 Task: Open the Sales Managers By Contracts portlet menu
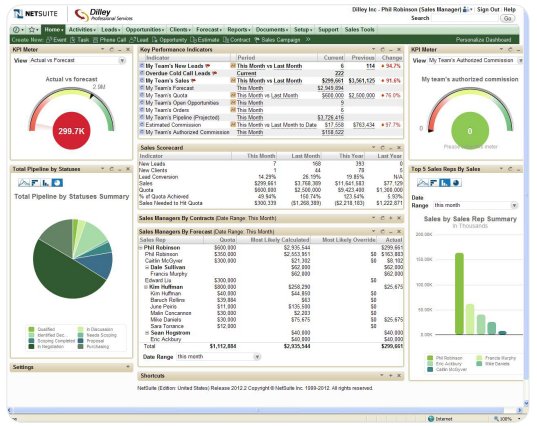click(374, 218)
